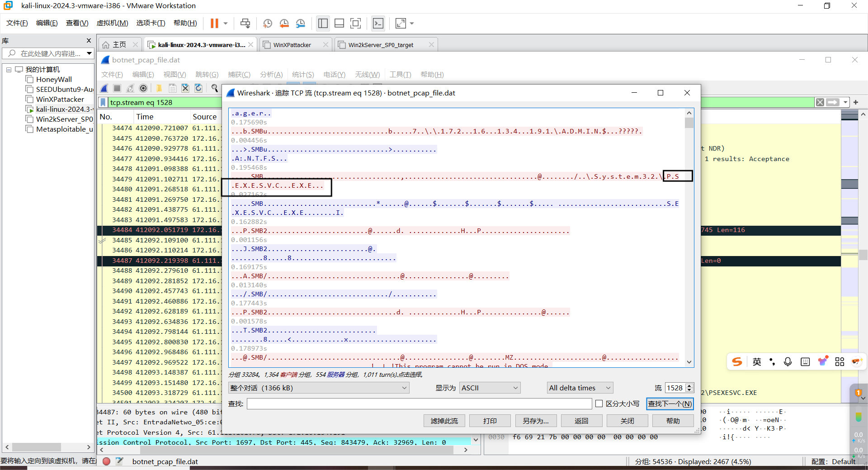Image resolution: width=868 pixels, height=470 pixels.
Task: Click the full screen mode icon
Action: (x=356, y=23)
